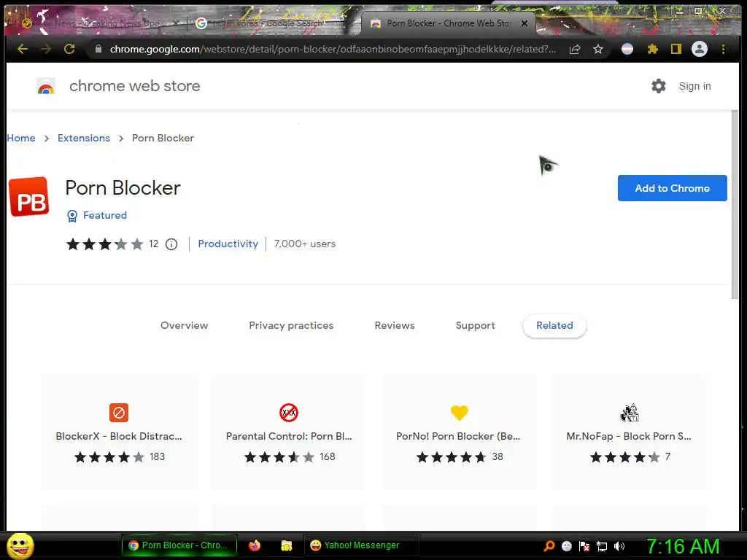This screenshot has width=747, height=560.
Task: Go to Home breadcrumb
Action: (x=21, y=138)
